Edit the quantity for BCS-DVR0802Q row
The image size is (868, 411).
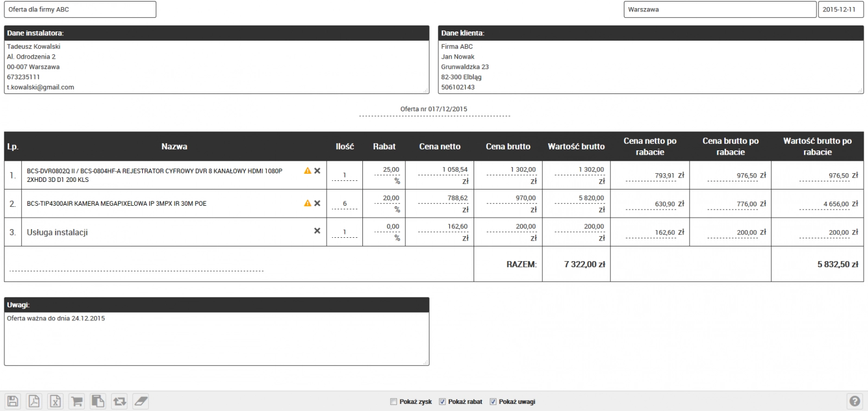[x=344, y=175]
